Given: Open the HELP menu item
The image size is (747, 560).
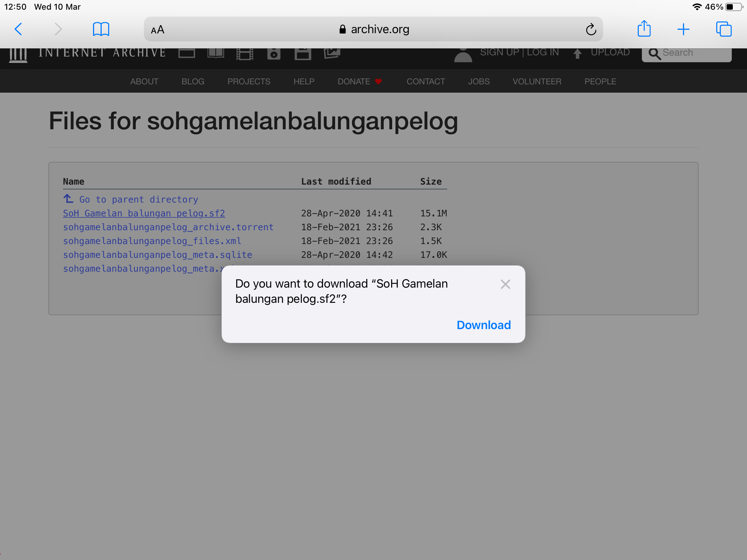Looking at the screenshot, I should (304, 82).
